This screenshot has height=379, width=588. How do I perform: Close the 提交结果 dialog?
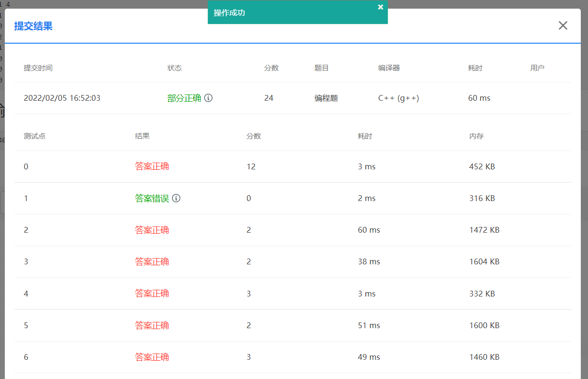[x=563, y=25]
